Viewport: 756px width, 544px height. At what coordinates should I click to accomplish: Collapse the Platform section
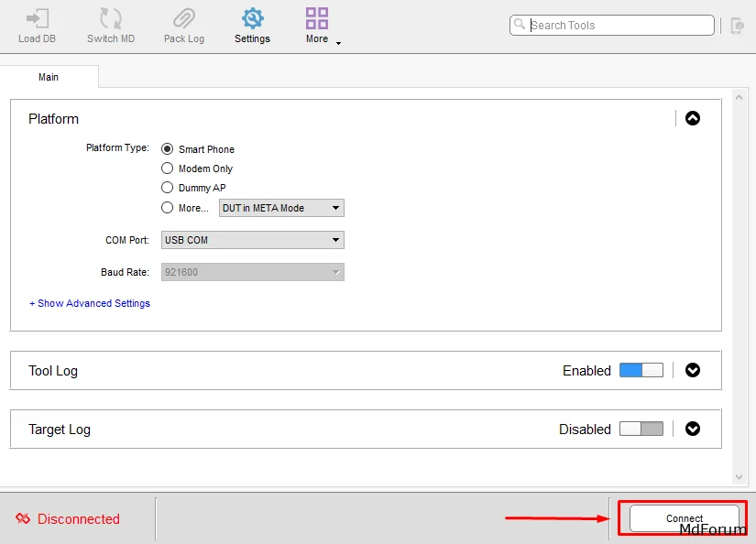pos(693,118)
